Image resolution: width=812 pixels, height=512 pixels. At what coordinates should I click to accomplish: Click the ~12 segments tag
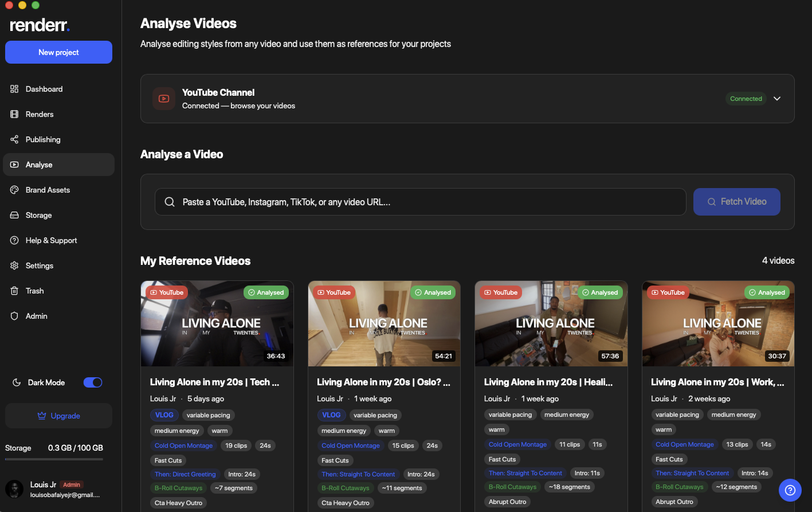click(736, 487)
